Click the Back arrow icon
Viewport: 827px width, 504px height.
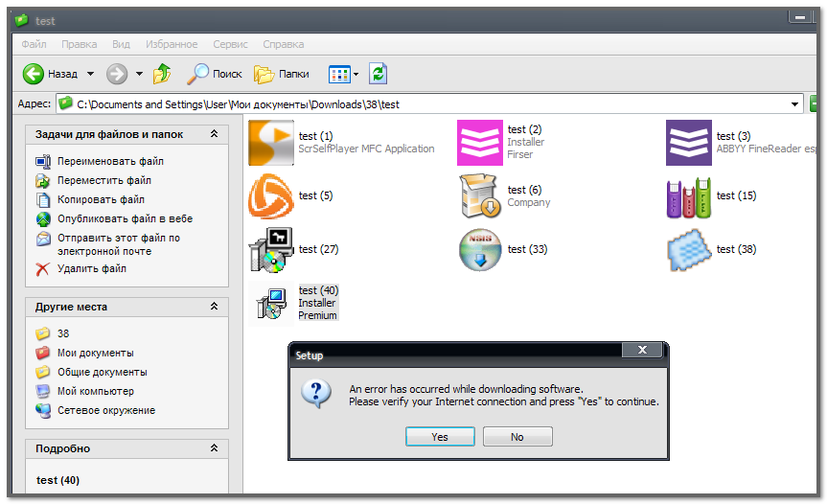(x=34, y=74)
